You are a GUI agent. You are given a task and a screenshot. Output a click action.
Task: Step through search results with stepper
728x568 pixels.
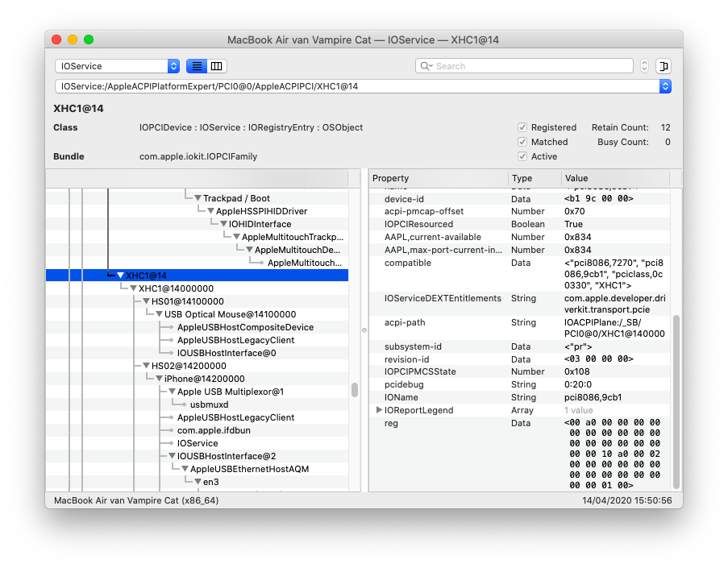pos(644,66)
